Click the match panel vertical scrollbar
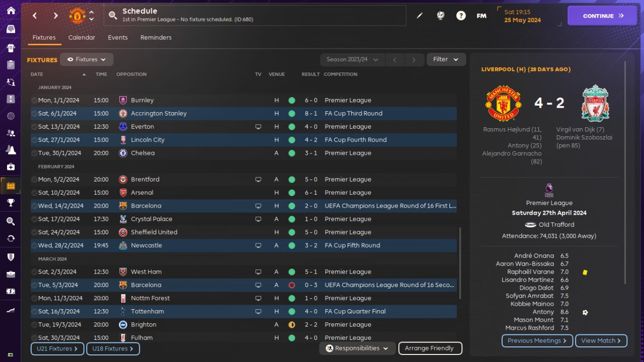644x362 pixels. tap(626, 172)
